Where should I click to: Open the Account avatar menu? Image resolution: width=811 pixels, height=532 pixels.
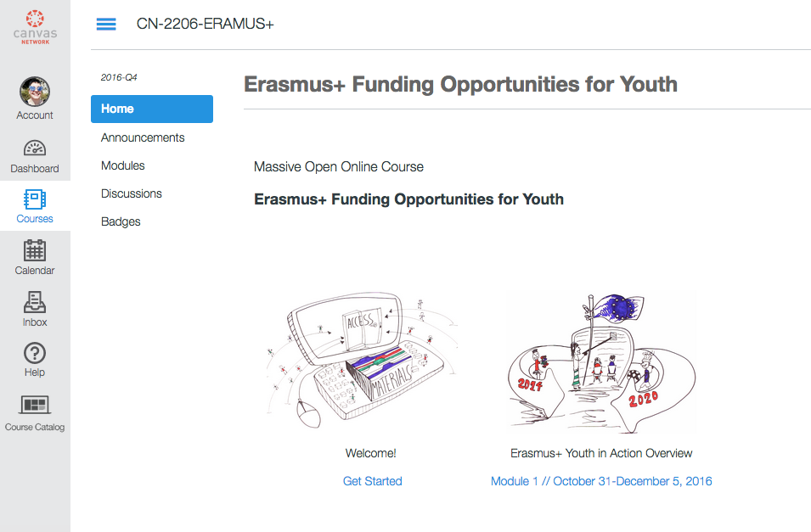click(35, 92)
